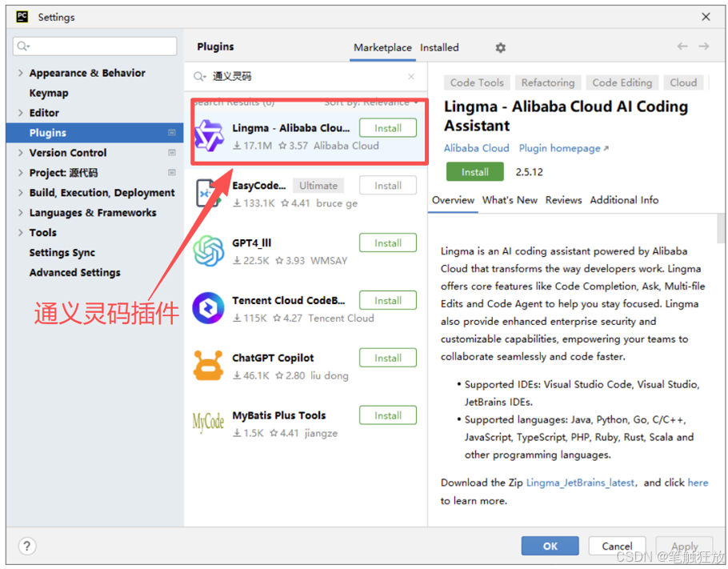Close the Settings dialog
Screen dimensions: 728x569
click(x=706, y=17)
